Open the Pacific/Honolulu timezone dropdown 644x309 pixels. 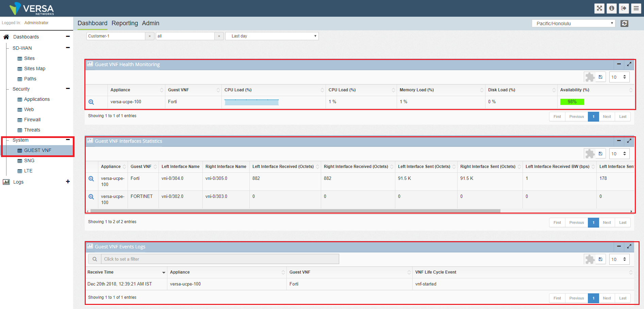[573, 24]
